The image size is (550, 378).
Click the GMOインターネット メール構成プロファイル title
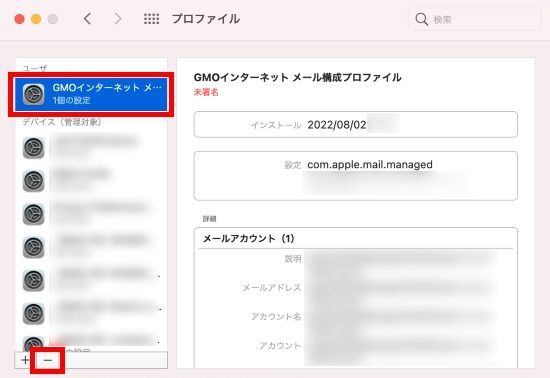pyautogui.click(x=297, y=77)
